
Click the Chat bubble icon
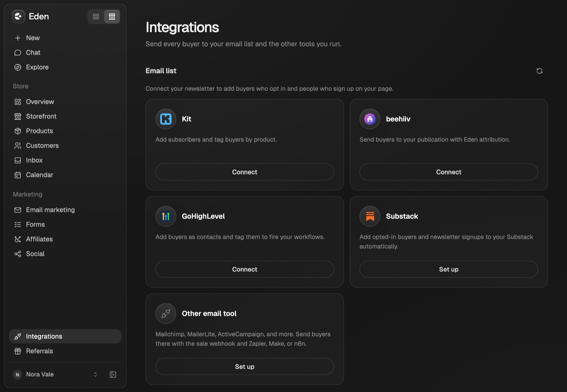click(x=18, y=52)
